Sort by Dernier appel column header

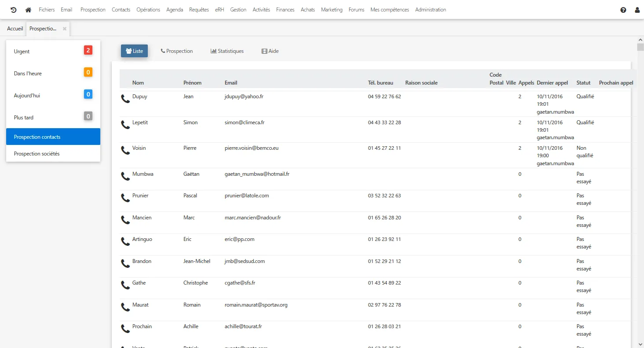tap(553, 83)
